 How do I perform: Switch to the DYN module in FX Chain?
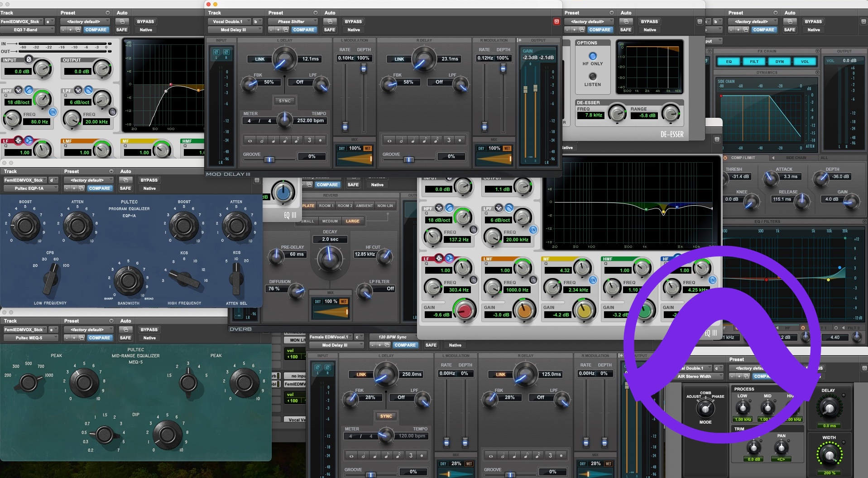779,62
